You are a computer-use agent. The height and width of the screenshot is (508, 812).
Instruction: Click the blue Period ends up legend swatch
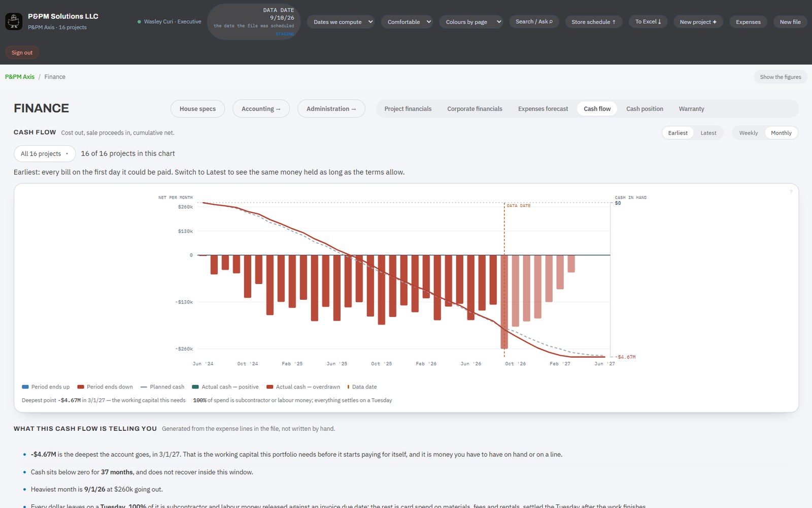coord(25,387)
